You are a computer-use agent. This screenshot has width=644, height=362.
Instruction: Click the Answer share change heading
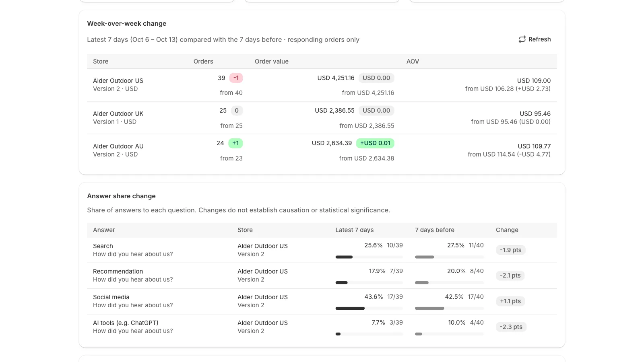coord(121,196)
